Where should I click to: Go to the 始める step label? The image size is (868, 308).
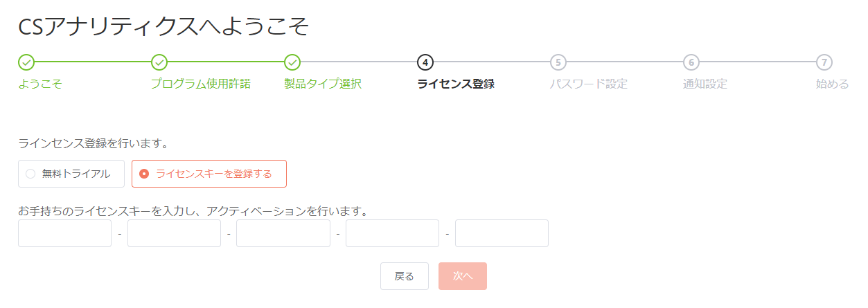pos(832,84)
